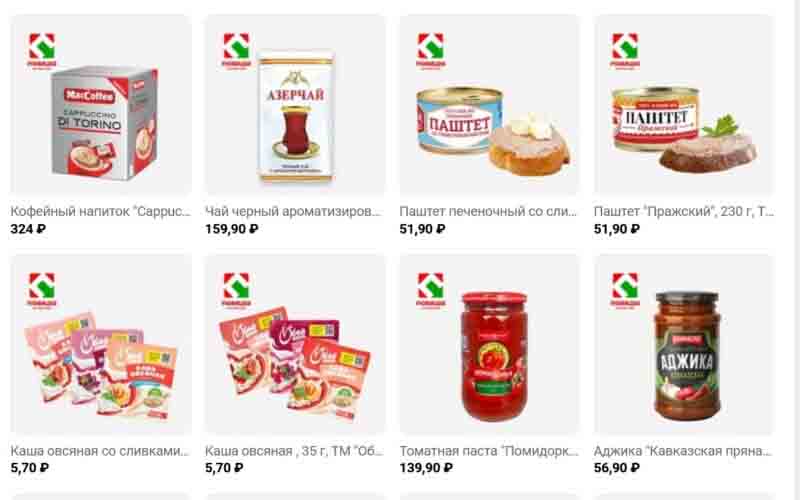Open the Azerchay black tea product image
This screenshot has height=500, width=800.
click(295, 105)
